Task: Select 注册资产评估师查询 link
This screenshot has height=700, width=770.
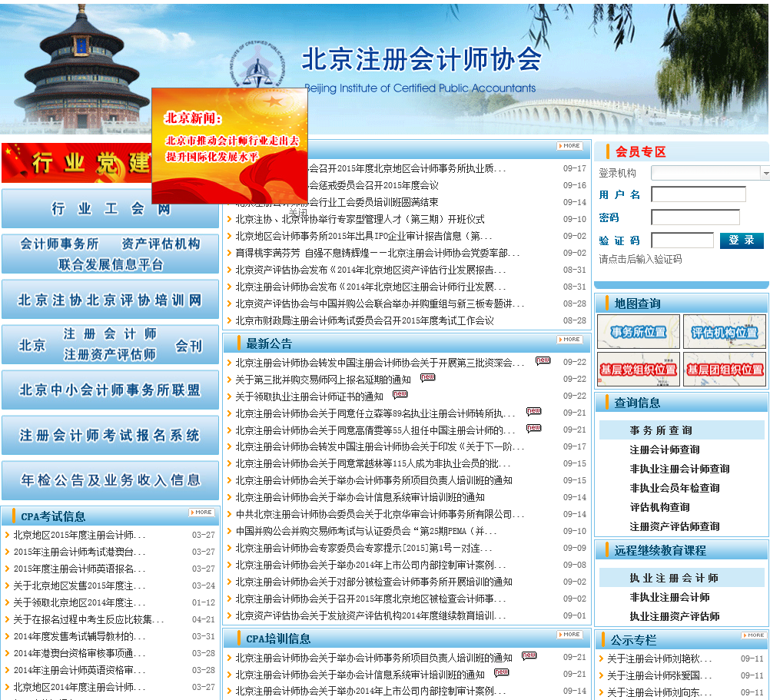Action: coord(675,526)
